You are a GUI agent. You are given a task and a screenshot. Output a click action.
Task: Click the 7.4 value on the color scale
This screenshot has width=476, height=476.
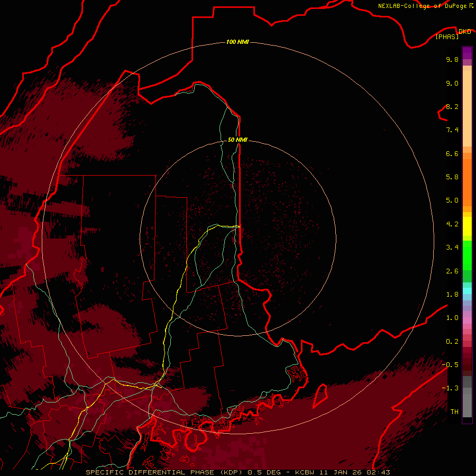tap(452, 130)
